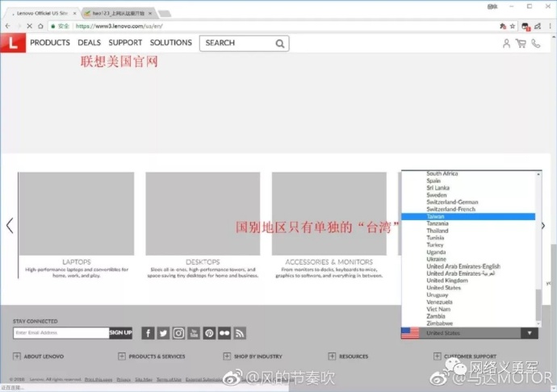The image size is (557, 392).
Task: Expand the RESOURCES section
Action: (348, 357)
